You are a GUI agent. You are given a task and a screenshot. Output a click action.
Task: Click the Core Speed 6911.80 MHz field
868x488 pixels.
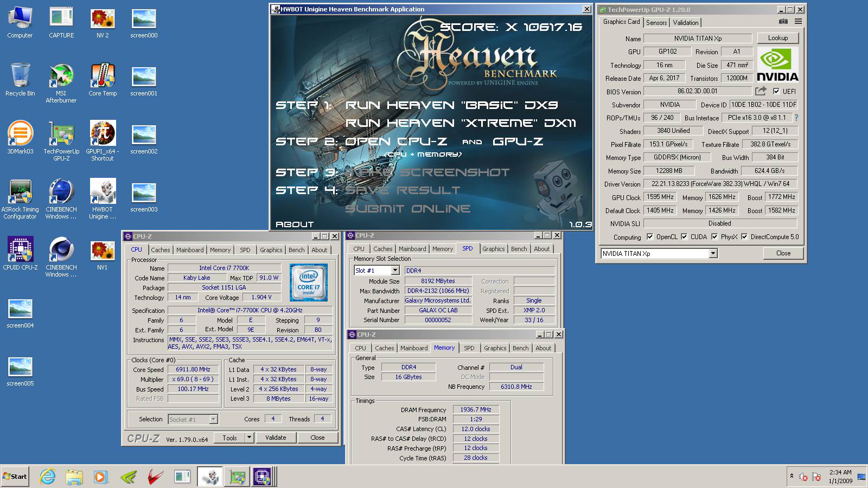(x=193, y=369)
